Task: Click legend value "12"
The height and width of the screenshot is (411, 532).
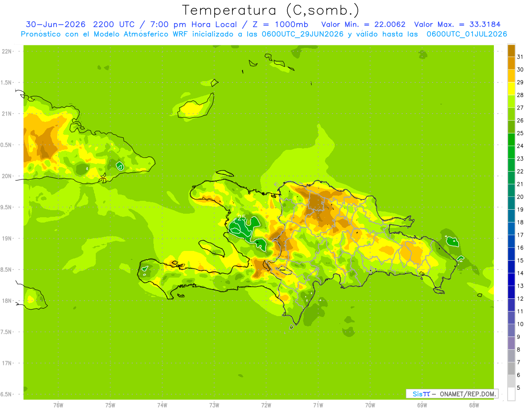Action: tap(520, 298)
